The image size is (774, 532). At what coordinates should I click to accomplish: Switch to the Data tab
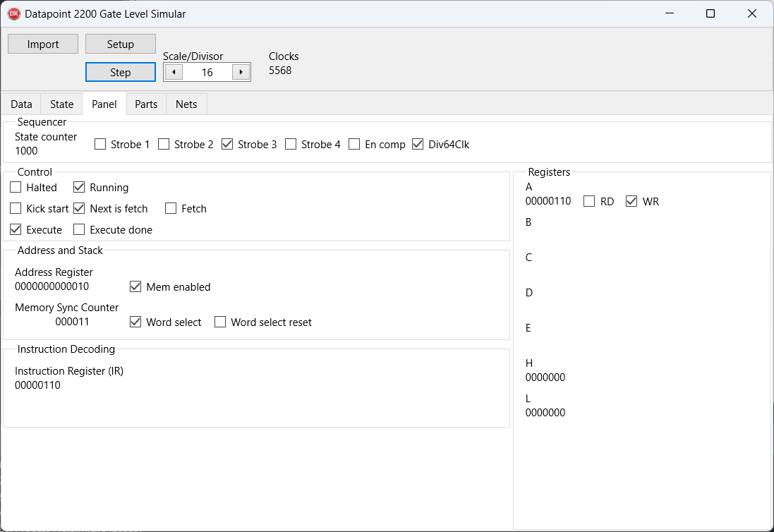21,104
